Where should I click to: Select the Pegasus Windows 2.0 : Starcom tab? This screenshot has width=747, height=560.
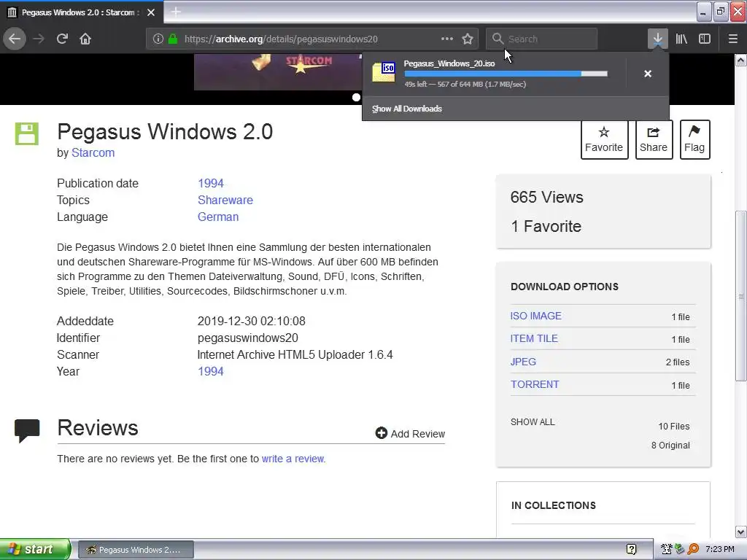pos(82,12)
